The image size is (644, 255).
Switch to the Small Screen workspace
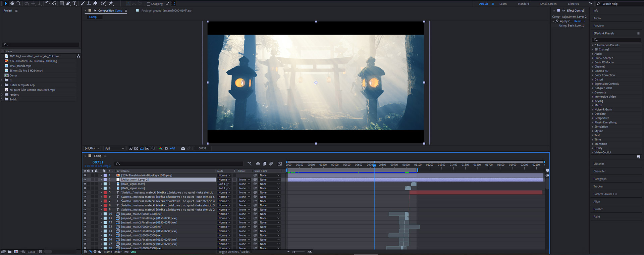pos(548,4)
